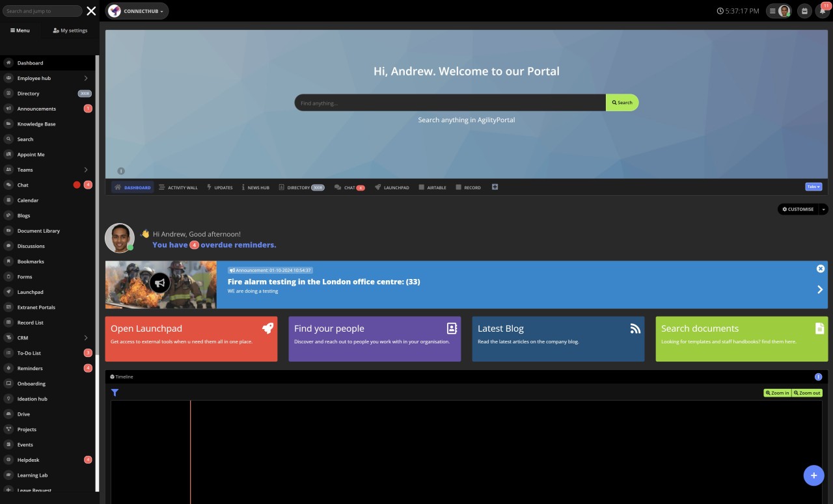Viewport: 833px width, 504px height.
Task: Open the calendar icon in the top bar
Action: 803,10
